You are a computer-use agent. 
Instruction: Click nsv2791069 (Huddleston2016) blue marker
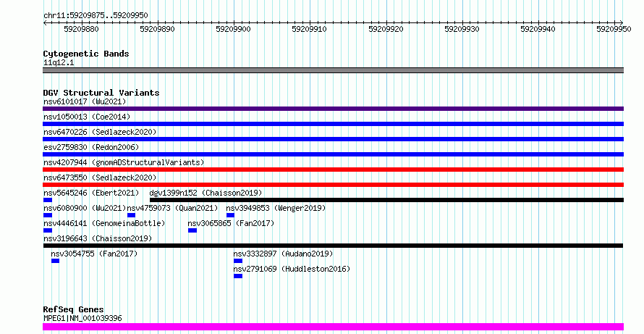[x=238, y=276]
